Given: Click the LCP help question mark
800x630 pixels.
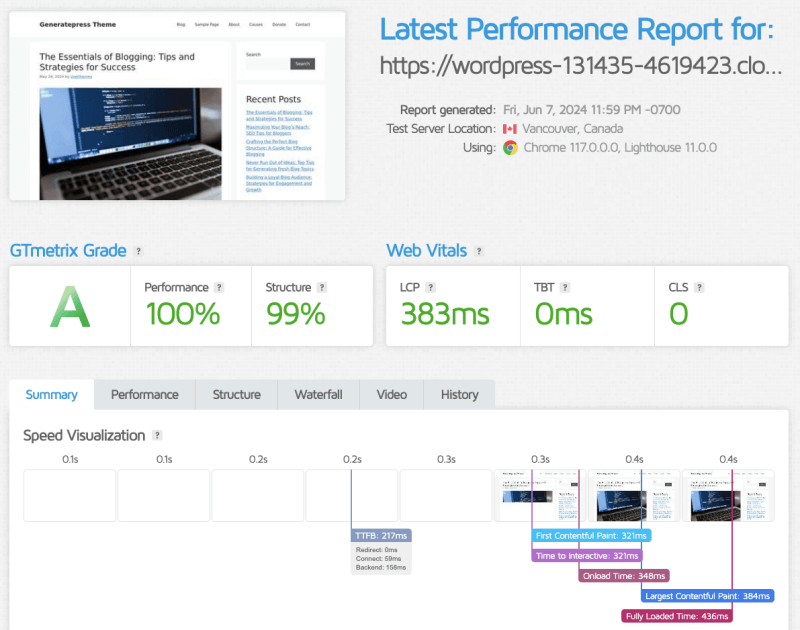Looking at the screenshot, I should tap(431, 288).
